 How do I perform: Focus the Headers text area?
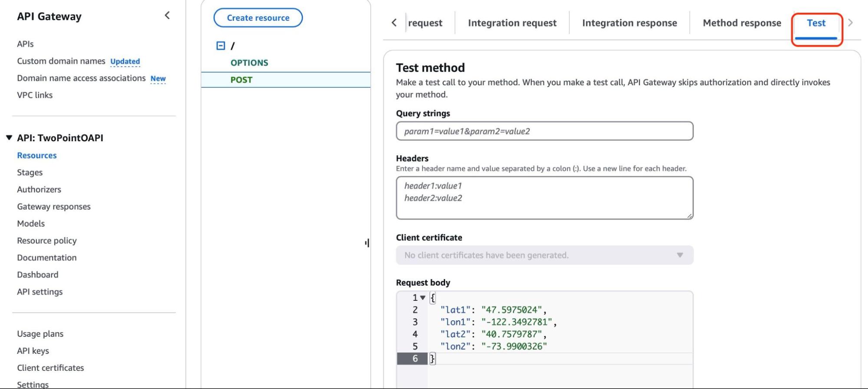(x=545, y=198)
